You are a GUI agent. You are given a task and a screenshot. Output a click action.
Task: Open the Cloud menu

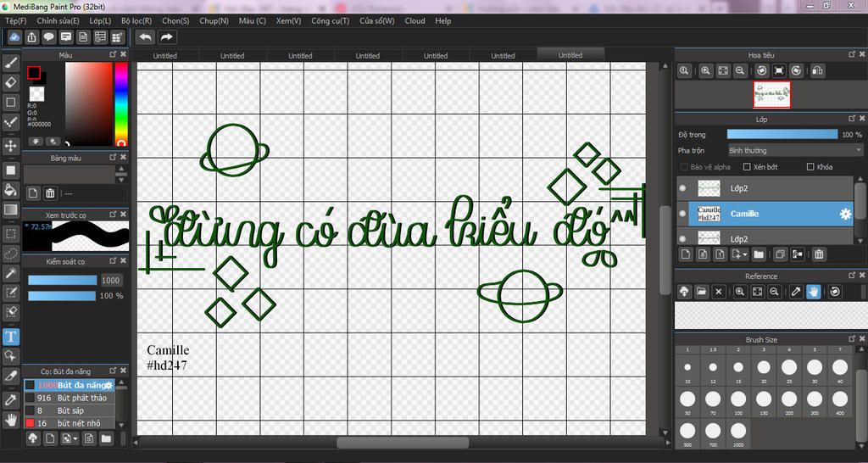pos(415,20)
